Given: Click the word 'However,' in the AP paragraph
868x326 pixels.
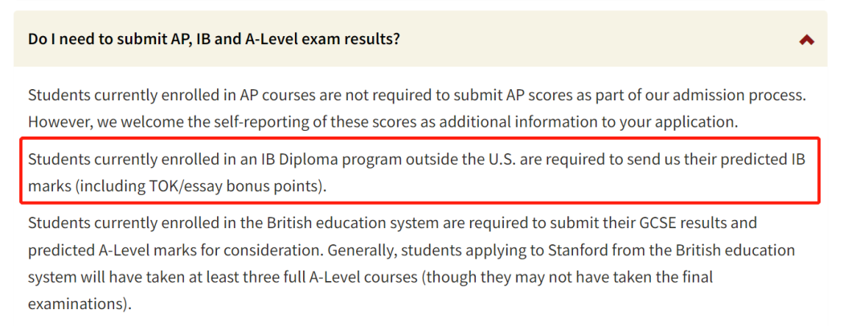Looking at the screenshot, I should 61,122.
